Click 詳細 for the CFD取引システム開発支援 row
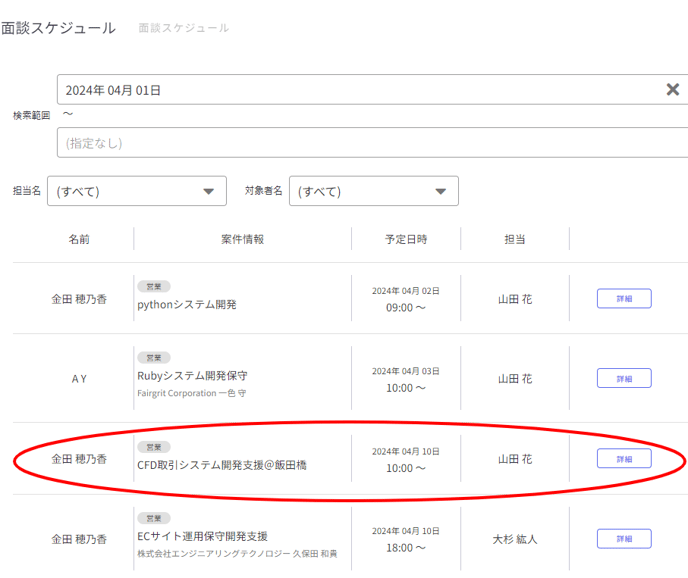688x578 pixels. point(624,458)
